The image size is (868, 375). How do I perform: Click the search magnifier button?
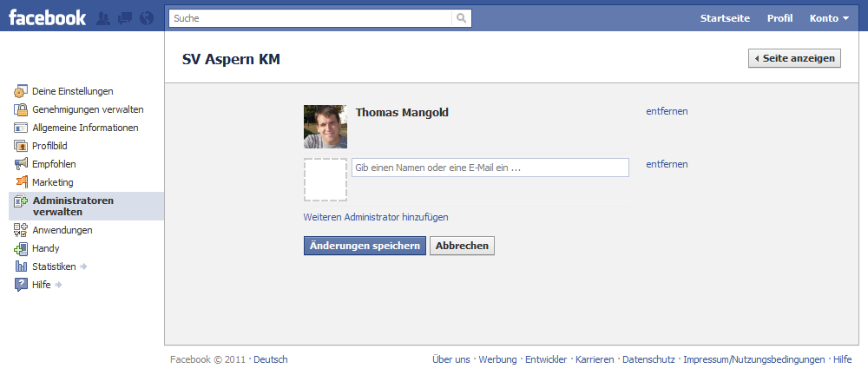[461, 18]
